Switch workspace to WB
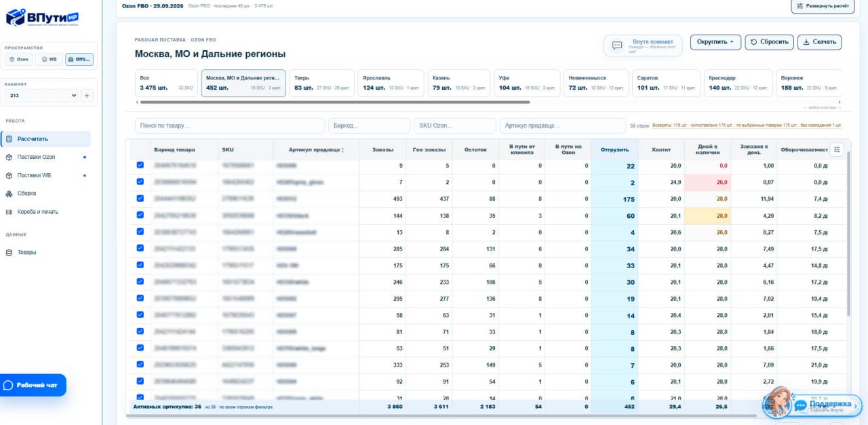868x425 pixels. (49, 60)
